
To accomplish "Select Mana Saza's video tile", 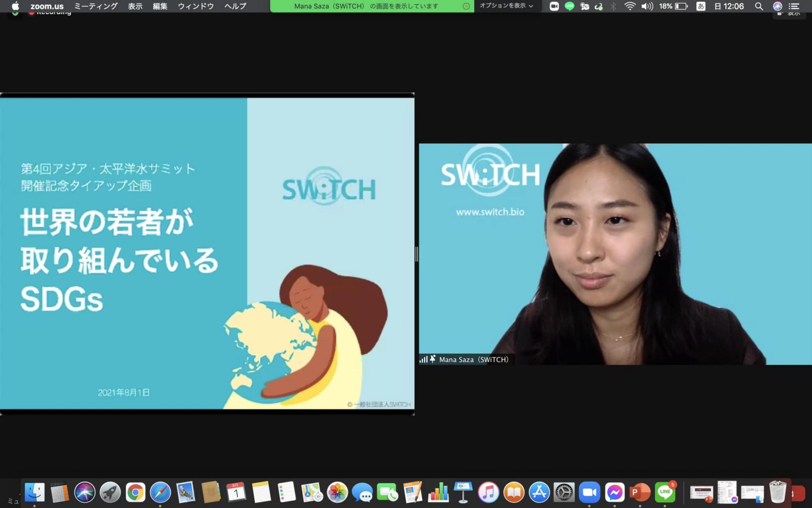I will [615, 254].
